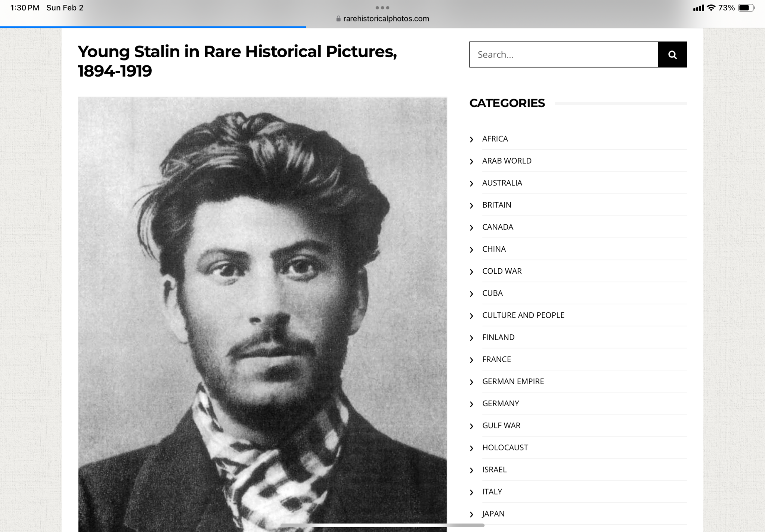Expand the COLD WAR category arrow
The height and width of the screenshot is (532, 765).
[471, 272]
